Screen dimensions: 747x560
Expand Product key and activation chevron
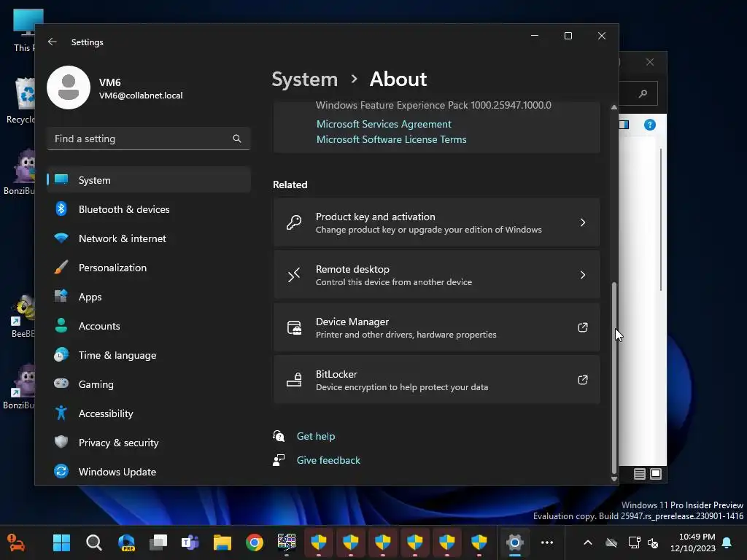[582, 222]
